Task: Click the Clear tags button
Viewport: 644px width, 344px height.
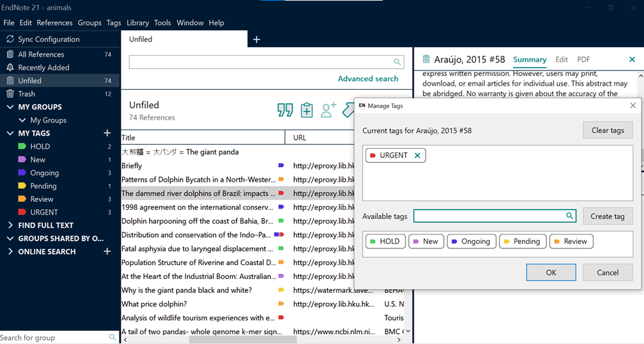Action: pos(607,130)
